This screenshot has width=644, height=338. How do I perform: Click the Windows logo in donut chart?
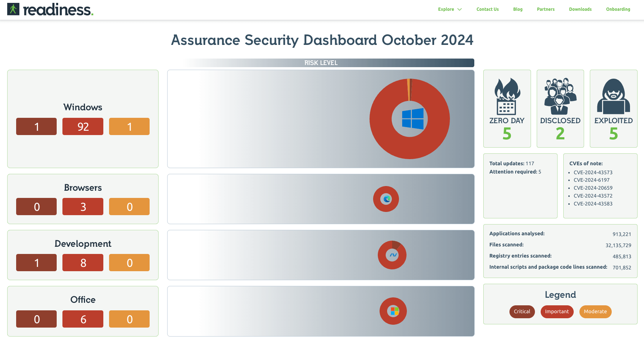click(413, 119)
